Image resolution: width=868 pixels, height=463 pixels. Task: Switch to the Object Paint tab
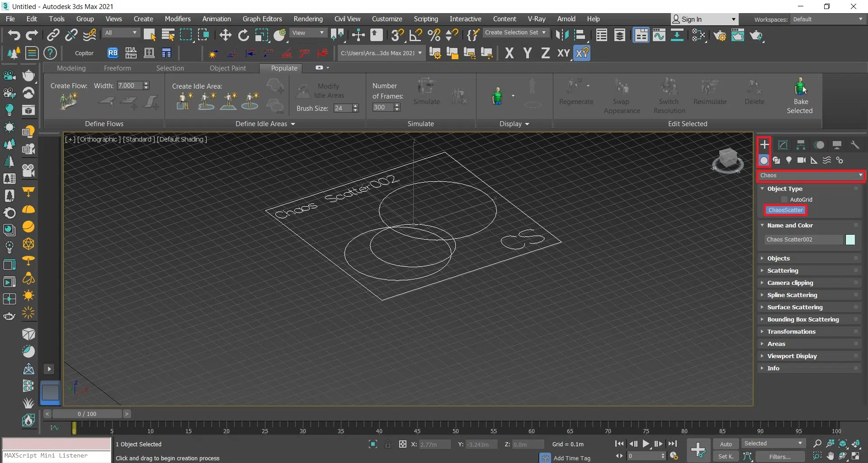point(227,68)
